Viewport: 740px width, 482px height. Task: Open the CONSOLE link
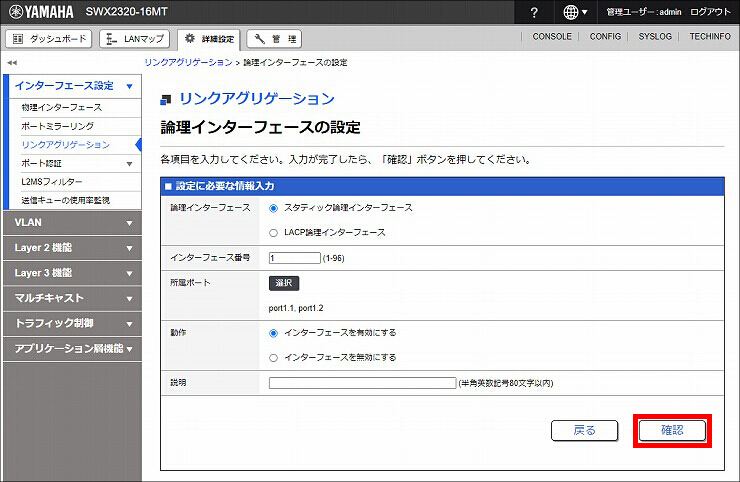pyautogui.click(x=552, y=36)
